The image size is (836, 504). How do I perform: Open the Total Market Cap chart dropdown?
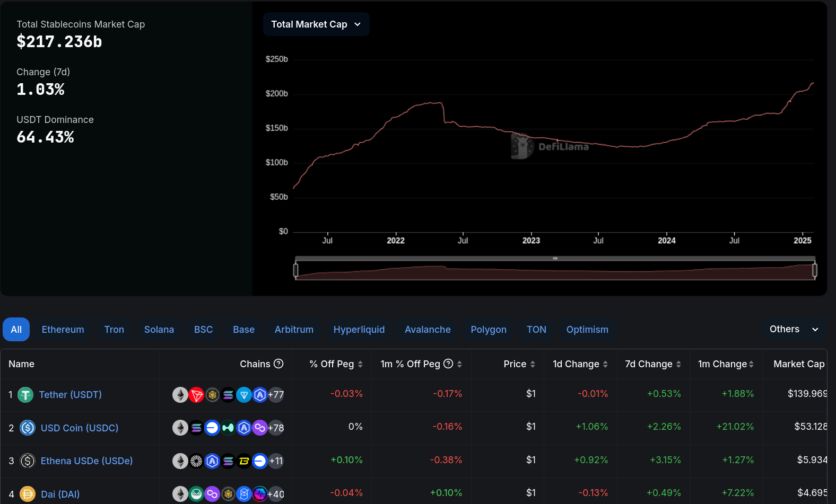316,24
